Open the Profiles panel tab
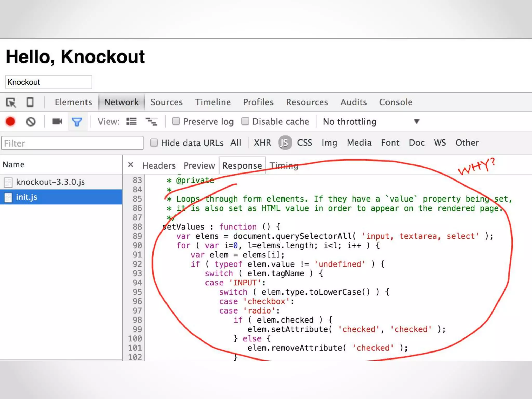532x399 pixels. [258, 102]
